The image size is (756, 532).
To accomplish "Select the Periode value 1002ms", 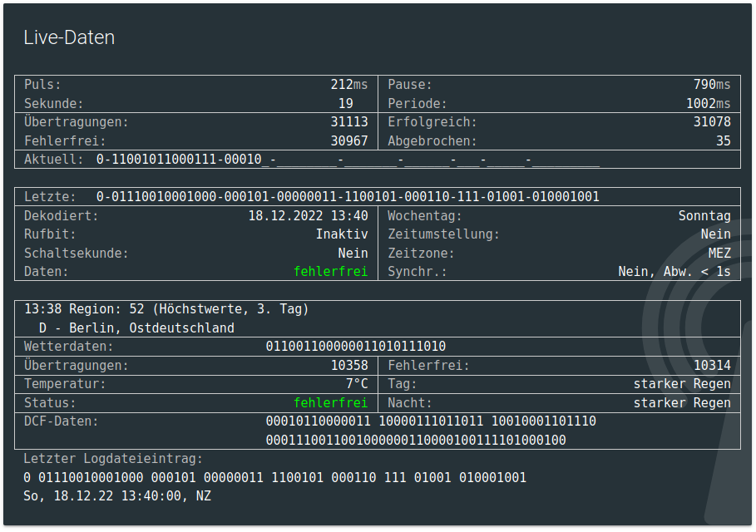I will pos(708,104).
